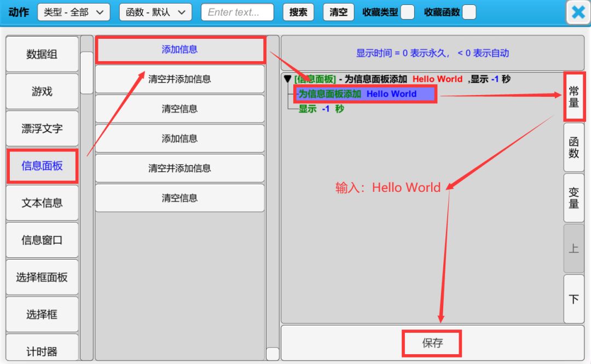Image resolution: width=591 pixels, height=364 pixels.
Task: Switch to the 变量 side tab
Action: [573, 198]
